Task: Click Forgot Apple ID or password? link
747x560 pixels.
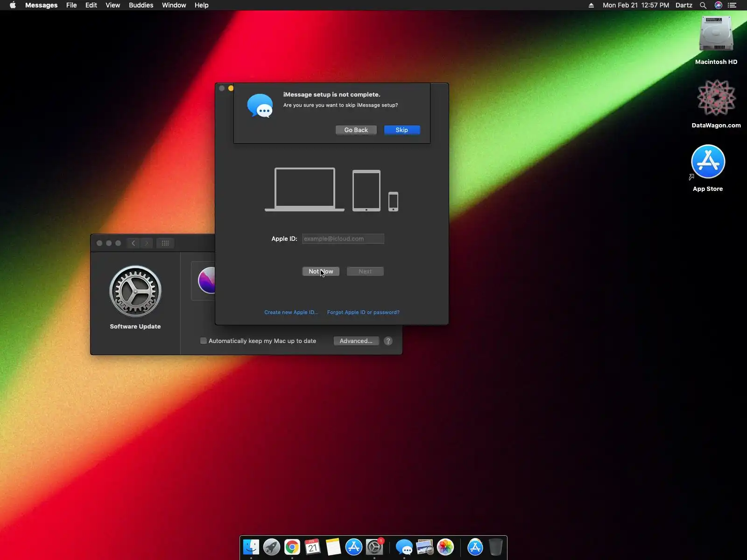Action: tap(363, 313)
